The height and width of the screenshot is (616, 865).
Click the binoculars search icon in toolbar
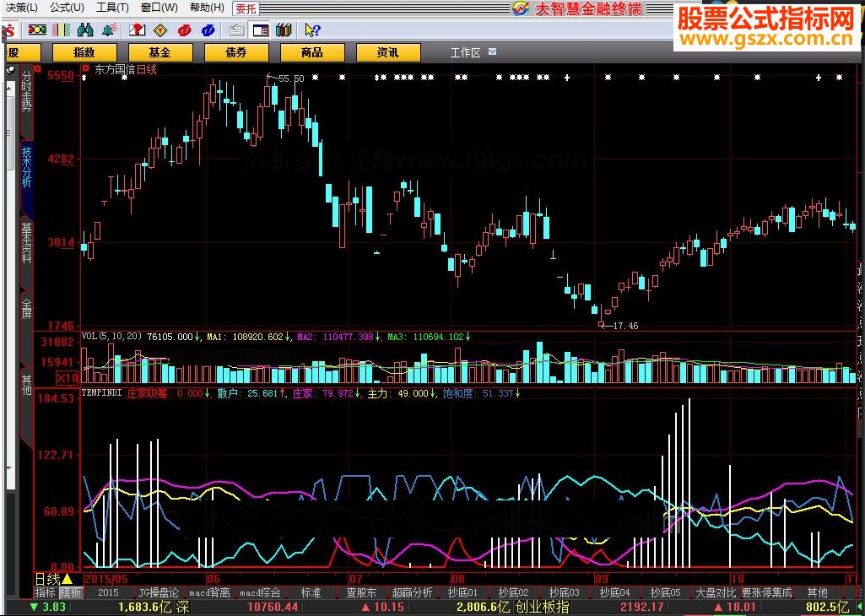pos(84,30)
